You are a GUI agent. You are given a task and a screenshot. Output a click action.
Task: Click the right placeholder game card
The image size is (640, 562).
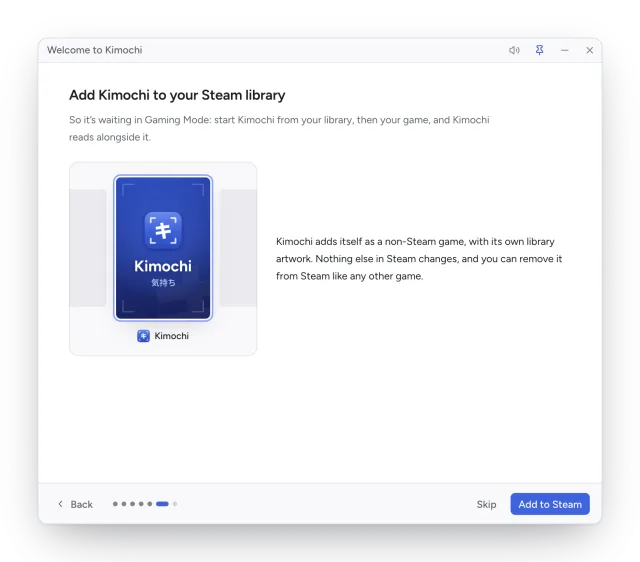[238, 248]
